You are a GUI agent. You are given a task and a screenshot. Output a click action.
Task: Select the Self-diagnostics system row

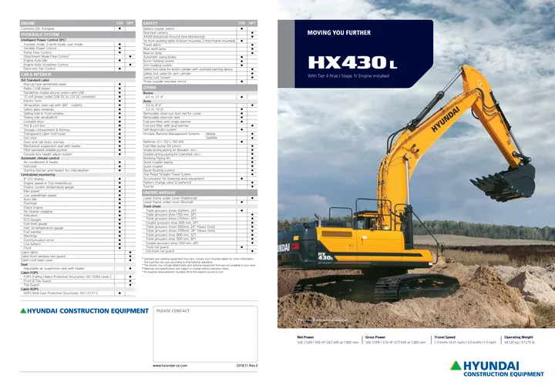[200, 129]
